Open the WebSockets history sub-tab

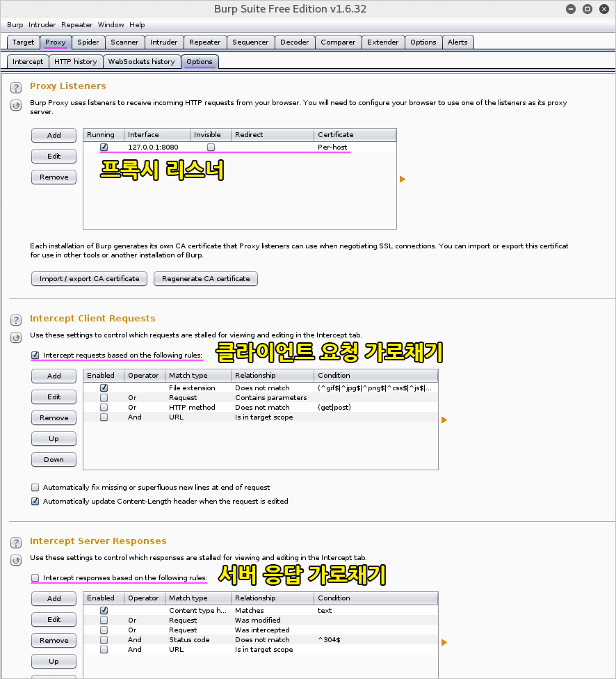tap(142, 61)
